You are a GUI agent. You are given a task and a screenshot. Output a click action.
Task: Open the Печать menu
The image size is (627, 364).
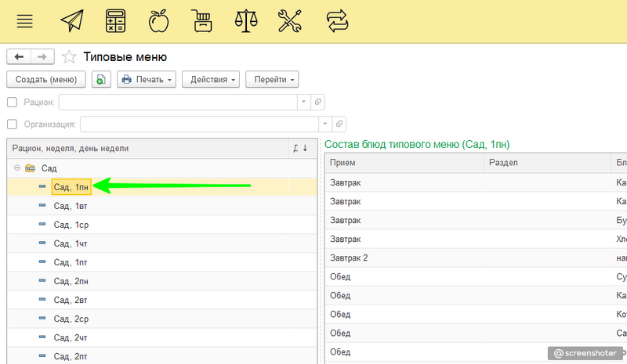147,79
